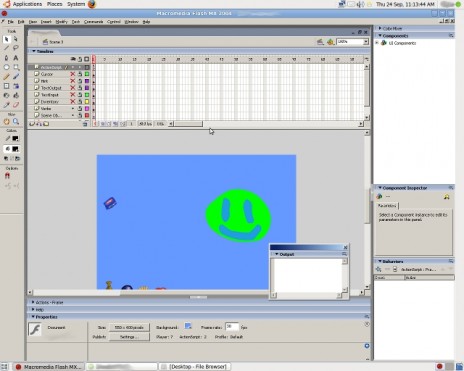This screenshot has width=464, height=371.
Task: Switch to the Desktop File Browser taskbar window
Action: click(195, 367)
